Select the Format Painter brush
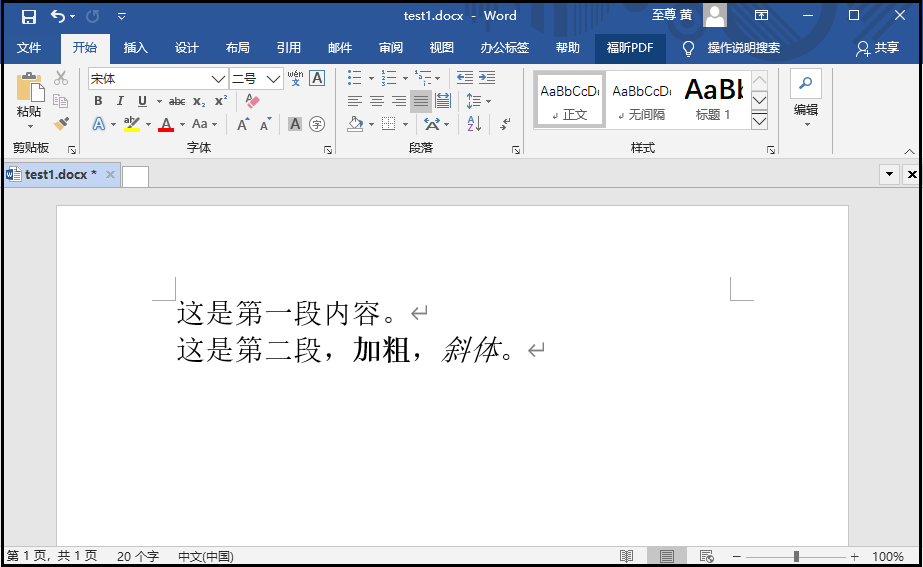The width and height of the screenshot is (923, 567). tap(61, 124)
